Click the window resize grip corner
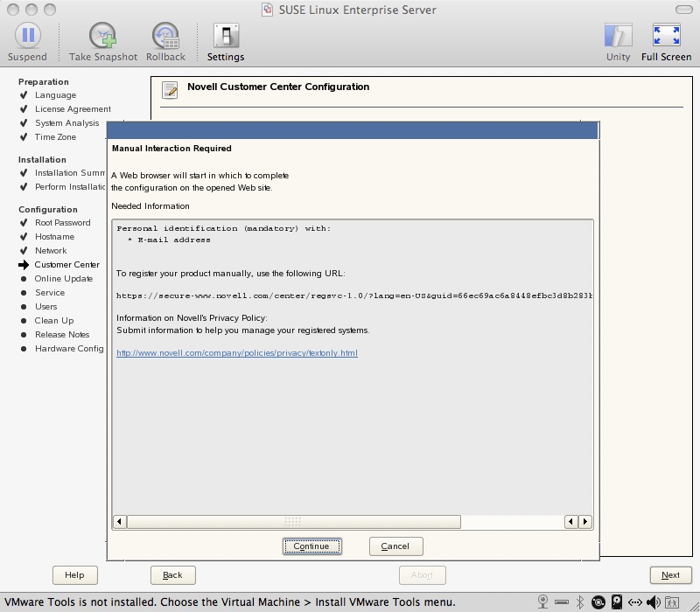700x612 pixels. (x=693, y=605)
